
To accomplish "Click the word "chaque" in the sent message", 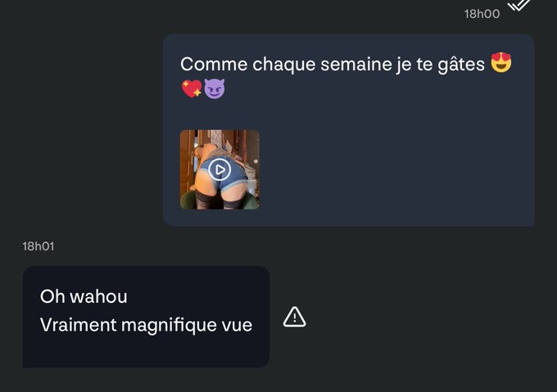I will pyautogui.click(x=284, y=65).
